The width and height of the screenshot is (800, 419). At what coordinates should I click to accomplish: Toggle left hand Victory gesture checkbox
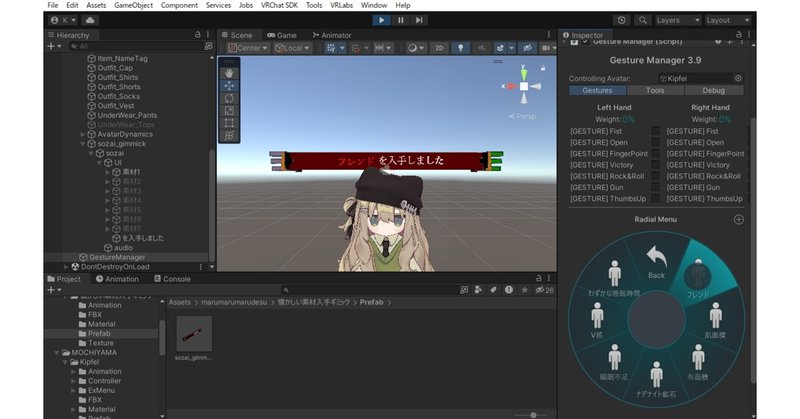(655, 165)
